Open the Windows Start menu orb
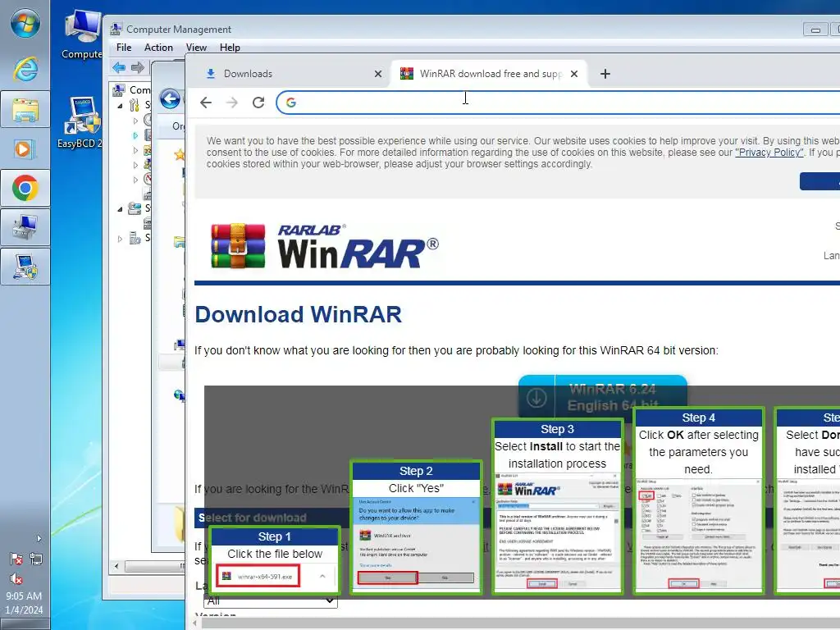This screenshot has height=630, width=840. coord(25,23)
